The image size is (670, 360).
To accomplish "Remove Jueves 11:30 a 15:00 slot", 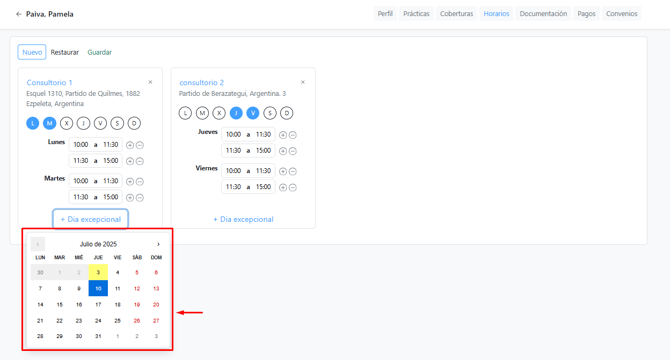I will (x=293, y=151).
